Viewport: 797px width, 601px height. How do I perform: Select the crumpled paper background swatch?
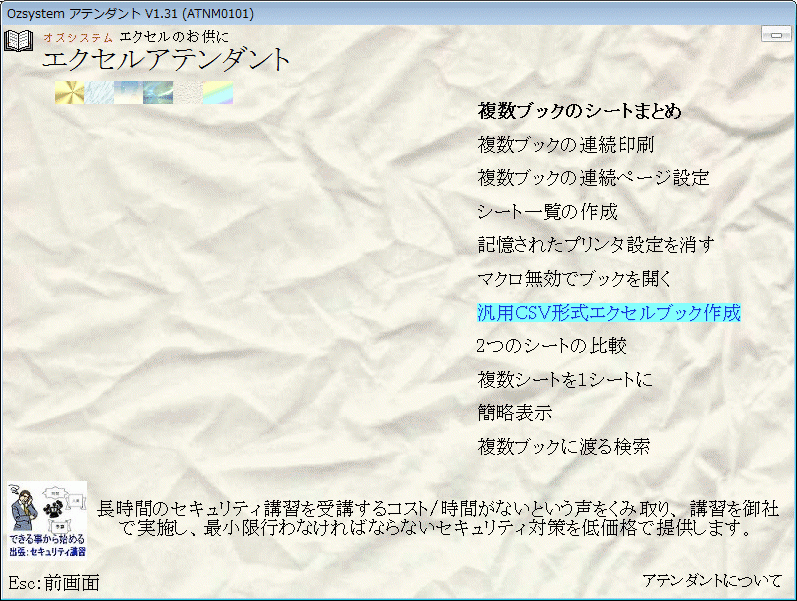tap(188, 93)
